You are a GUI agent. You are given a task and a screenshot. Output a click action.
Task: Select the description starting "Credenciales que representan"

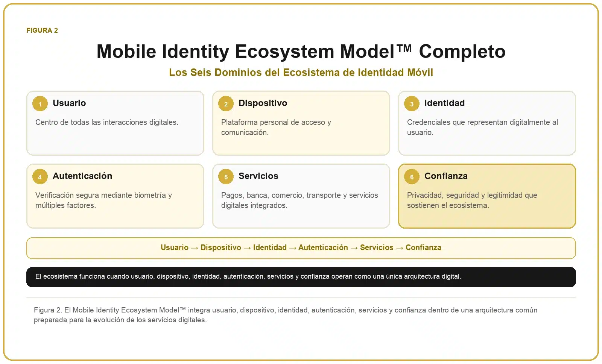click(482, 127)
